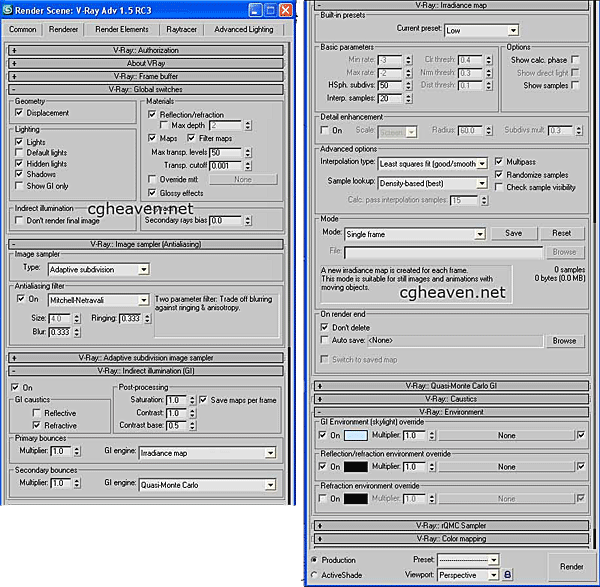Toggle Auto save checkbox
The image size is (600, 587).
click(x=324, y=340)
